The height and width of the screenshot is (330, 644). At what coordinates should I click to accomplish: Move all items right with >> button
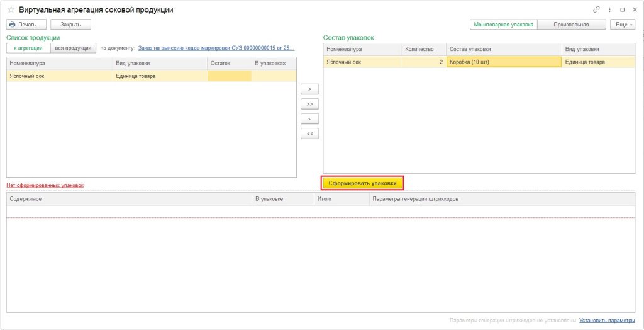tap(309, 104)
